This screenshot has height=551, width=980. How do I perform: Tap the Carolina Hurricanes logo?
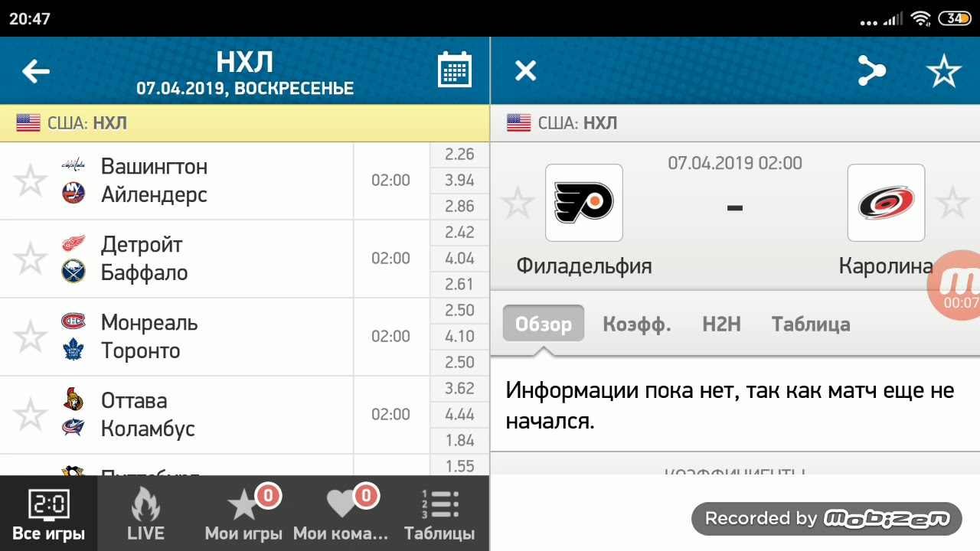pos(886,203)
